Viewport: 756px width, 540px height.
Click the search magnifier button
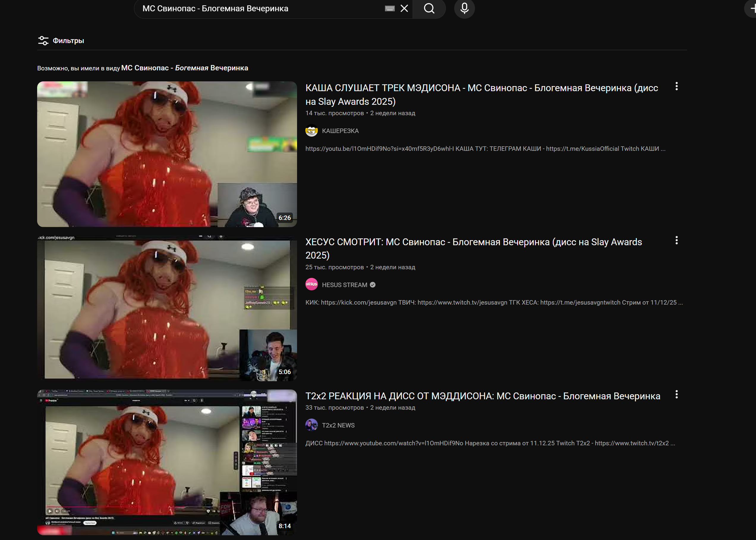tap(429, 9)
